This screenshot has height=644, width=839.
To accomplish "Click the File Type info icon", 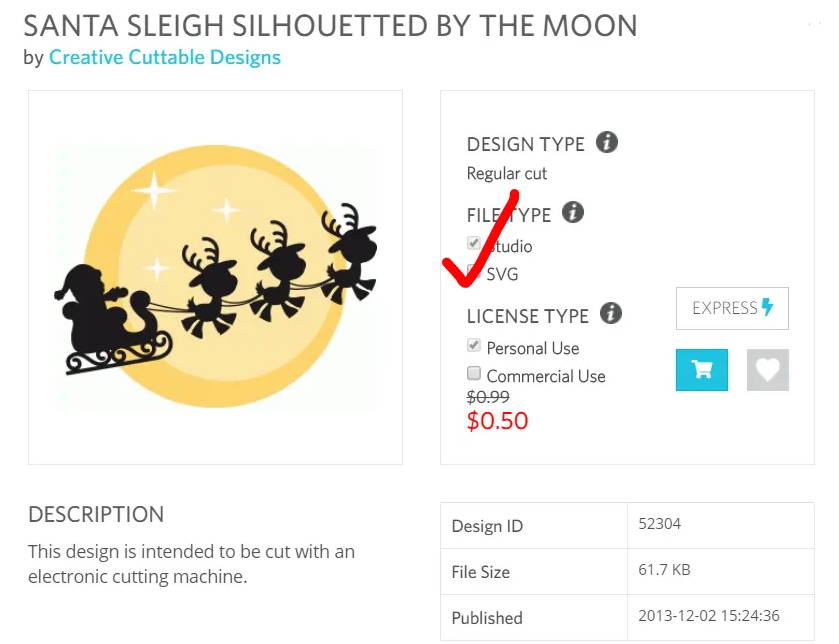I will tap(573, 212).
